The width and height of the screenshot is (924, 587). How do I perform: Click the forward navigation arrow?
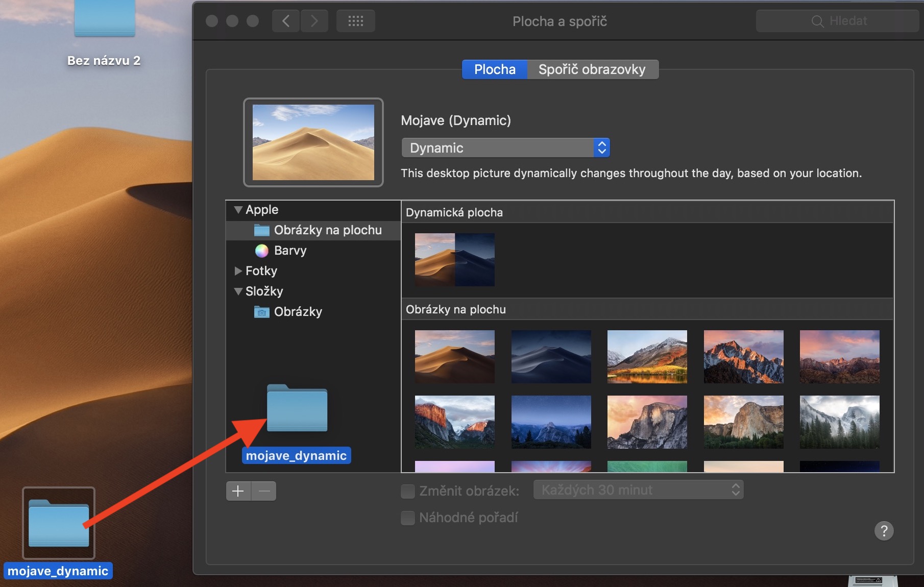314,21
